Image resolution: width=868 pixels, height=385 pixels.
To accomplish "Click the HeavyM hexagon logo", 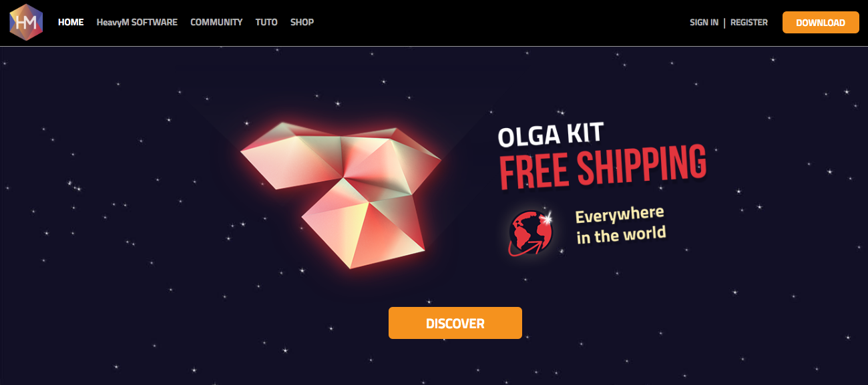I will 26,22.
